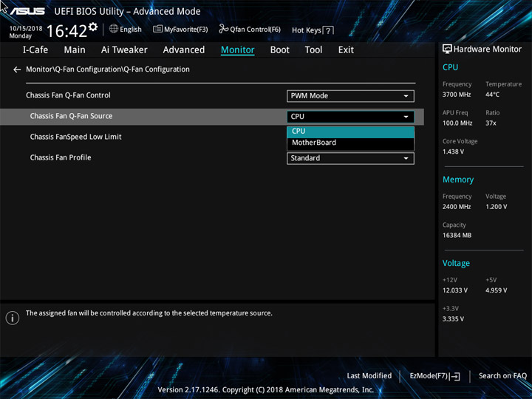Choose MotherBoard from the source list
This screenshot has width=532, height=399.
click(350, 143)
